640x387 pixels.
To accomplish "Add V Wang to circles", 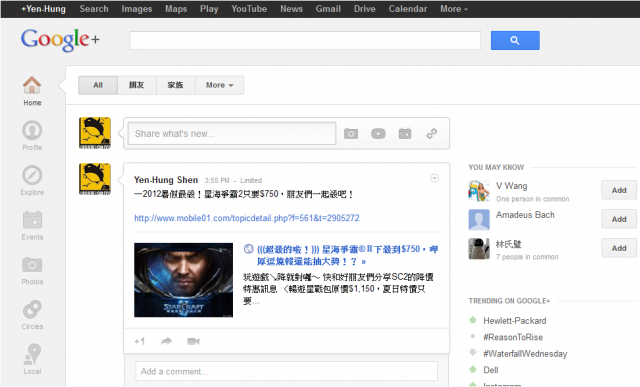I will pos(619,190).
